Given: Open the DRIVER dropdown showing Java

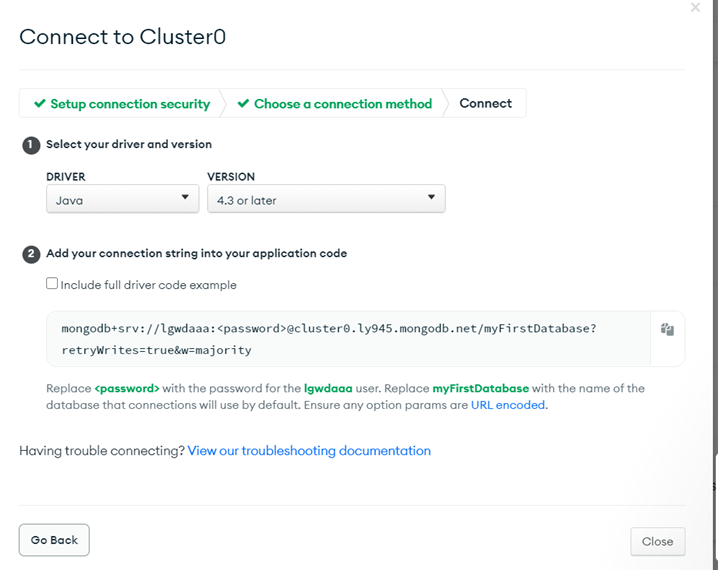Looking at the screenshot, I should [123, 199].
